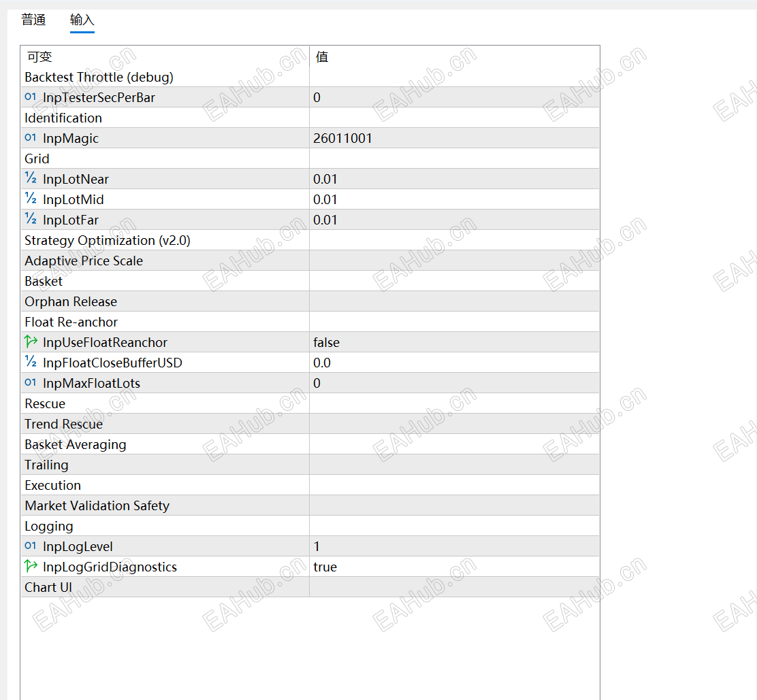
Task: Edit the InpMaxFloatLots value 0
Action: [x=454, y=383]
